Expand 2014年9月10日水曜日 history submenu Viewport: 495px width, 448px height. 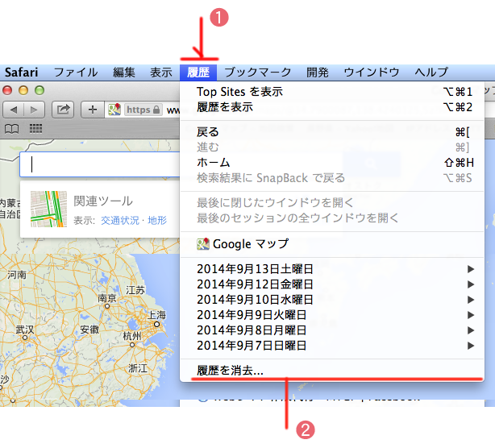(332, 300)
